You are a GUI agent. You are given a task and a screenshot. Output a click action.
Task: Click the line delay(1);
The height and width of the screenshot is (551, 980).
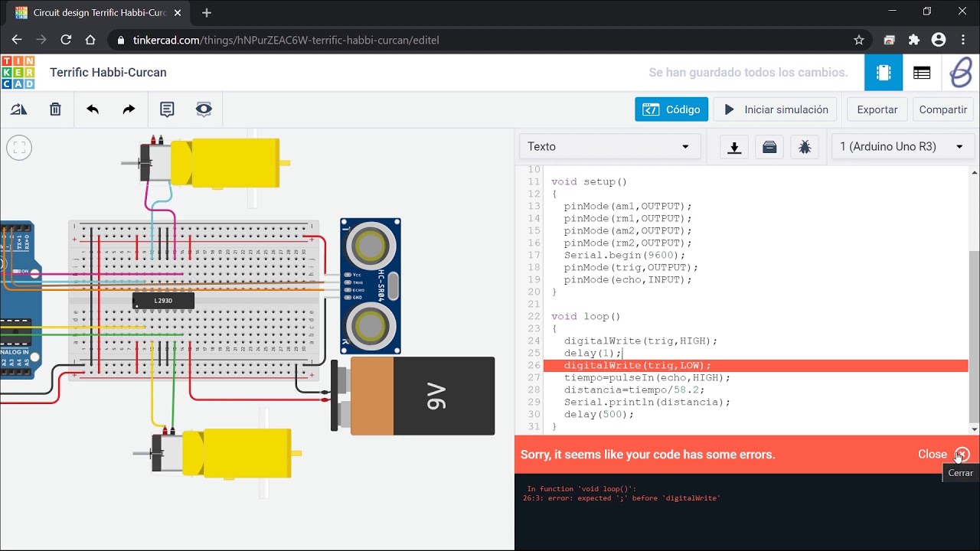coord(593,354)
